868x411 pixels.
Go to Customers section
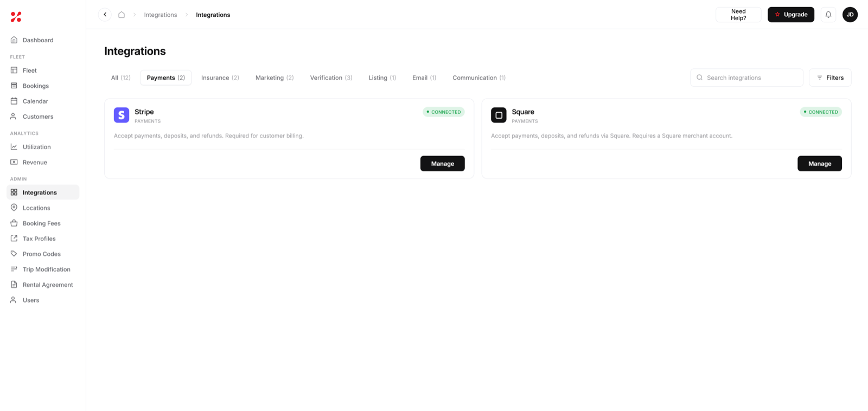(x=43, y=117)
